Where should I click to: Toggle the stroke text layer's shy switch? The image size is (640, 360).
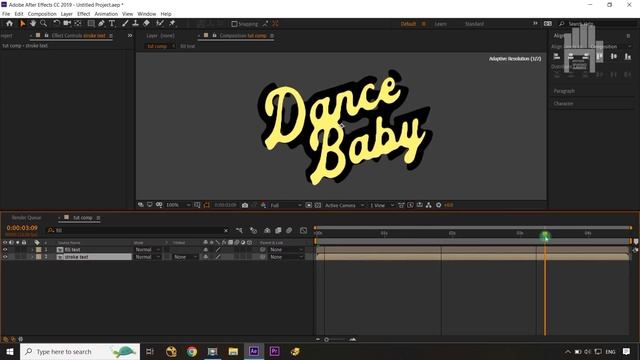pos(205,257)
